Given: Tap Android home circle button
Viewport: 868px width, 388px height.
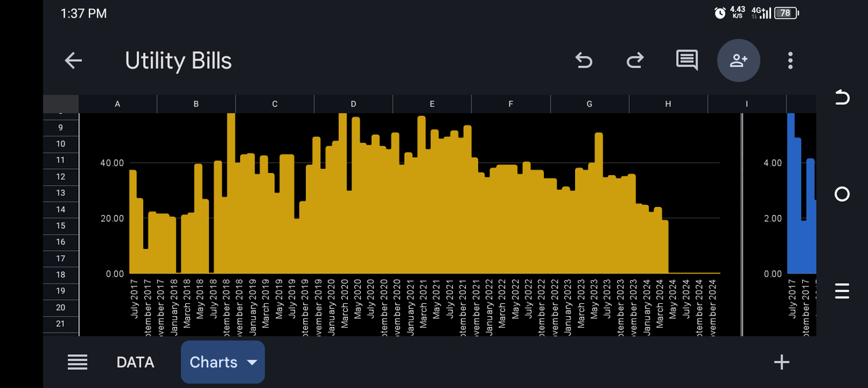Looking at the screenshot, I should [842, 194].
